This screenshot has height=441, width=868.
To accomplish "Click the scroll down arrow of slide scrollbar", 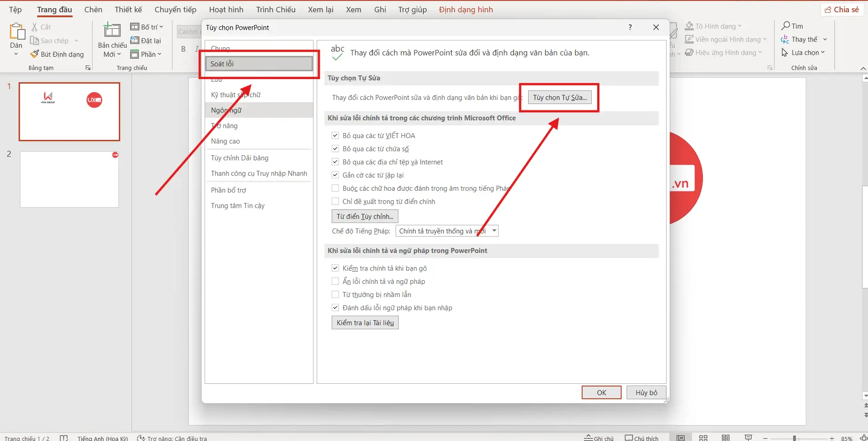I will click(864, 396).
